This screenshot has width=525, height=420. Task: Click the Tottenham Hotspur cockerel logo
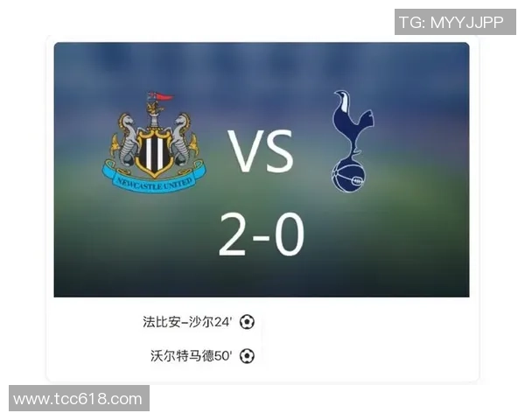(352, 142)
